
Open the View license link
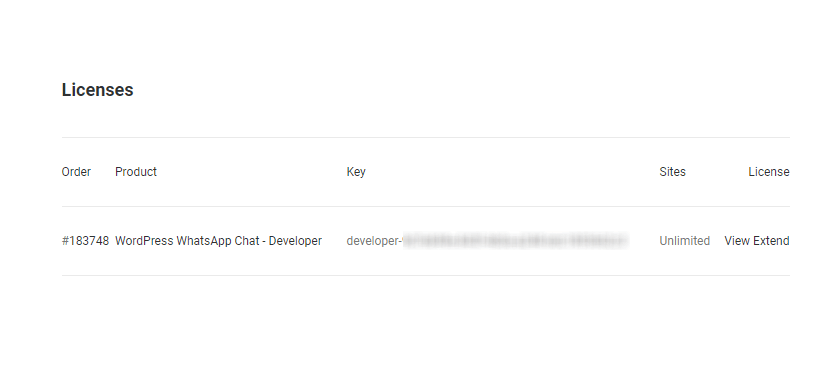point(737,241)
